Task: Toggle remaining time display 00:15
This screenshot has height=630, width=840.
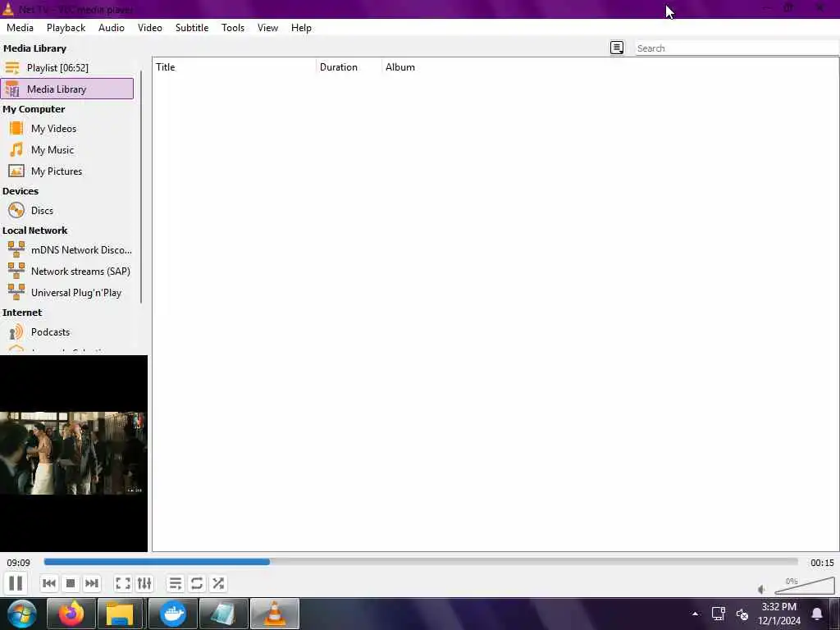Action: [822, 563]
